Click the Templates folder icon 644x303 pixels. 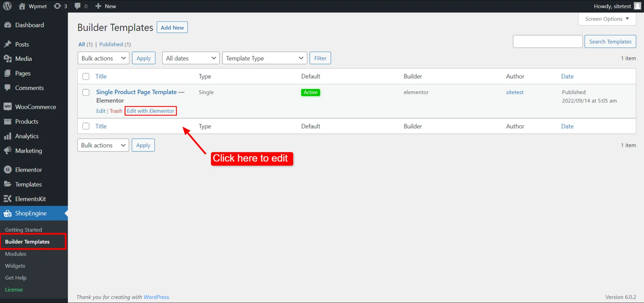8,184
